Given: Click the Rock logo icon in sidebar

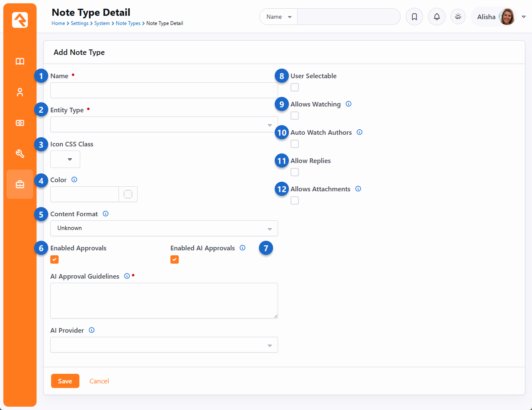Looking at the screenshot, I should pos(20,20).
